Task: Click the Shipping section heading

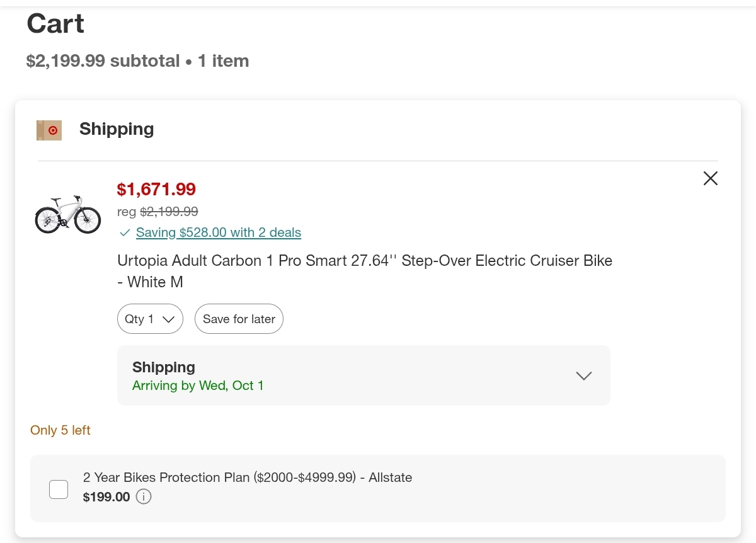Action: 117,129
